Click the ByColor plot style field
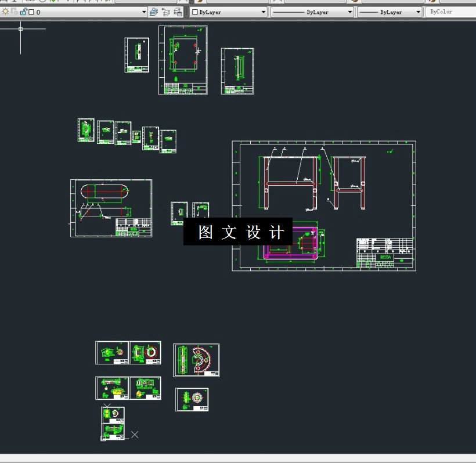Viewport: 476px width, 463px height. pyautogui.click(x=451, y=12)
